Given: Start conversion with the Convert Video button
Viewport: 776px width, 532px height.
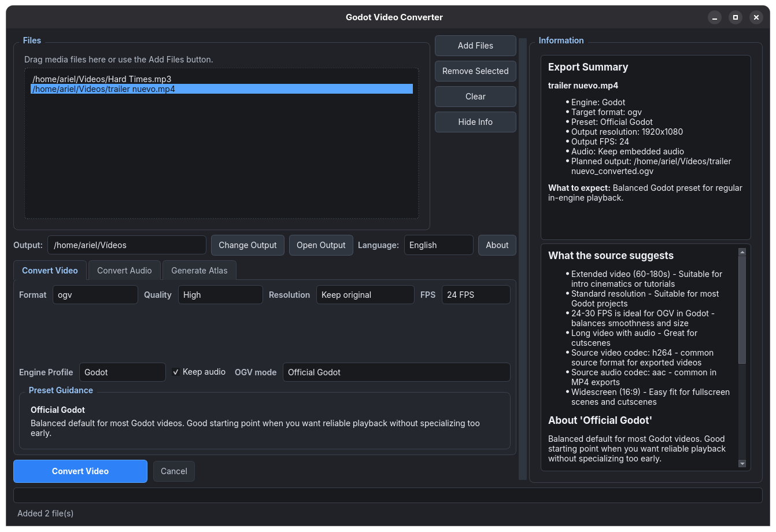Looking at the screenshot, I should (80, 471).
